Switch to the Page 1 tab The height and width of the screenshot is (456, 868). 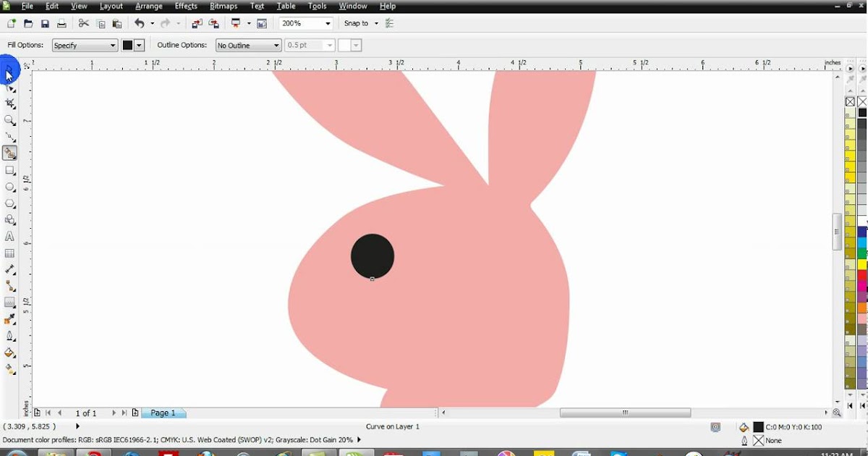click(163, 413)
